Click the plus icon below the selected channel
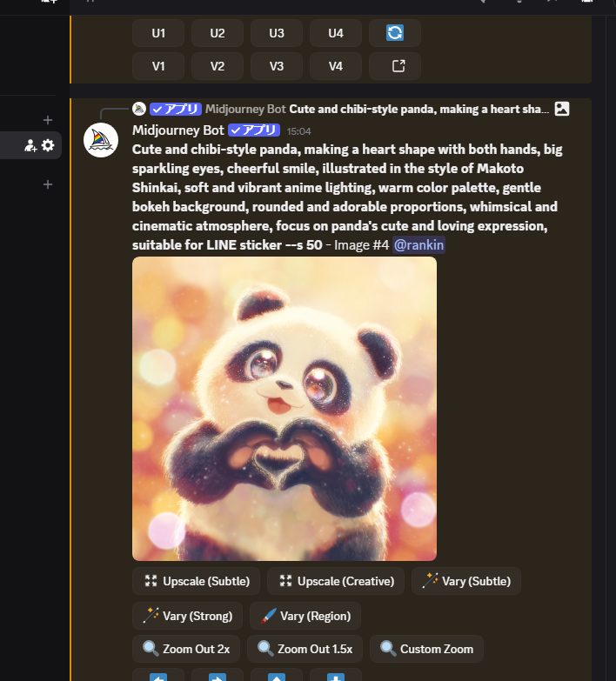This screenshot has width=616, height=681. point(48,184)
